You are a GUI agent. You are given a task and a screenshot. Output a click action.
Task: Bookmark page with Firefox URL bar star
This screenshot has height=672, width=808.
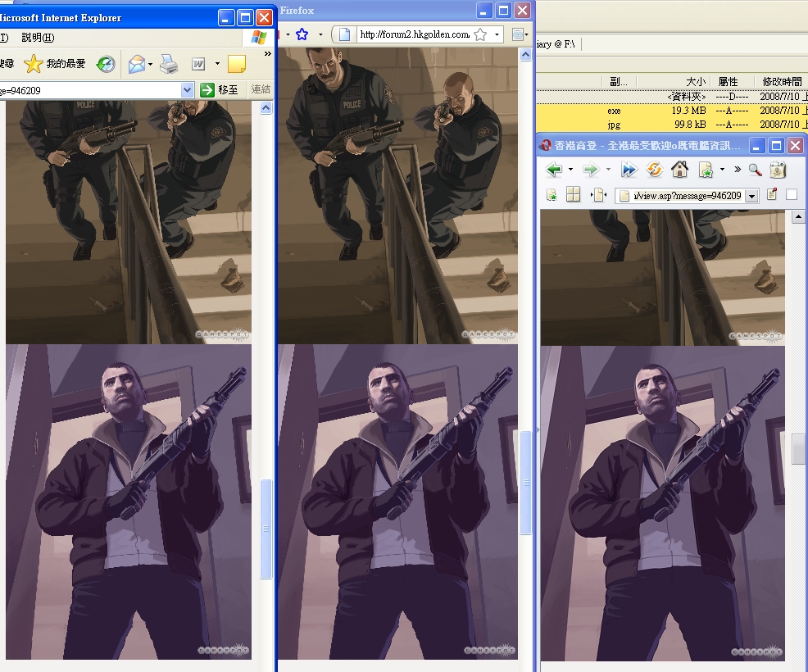[480, 34]
